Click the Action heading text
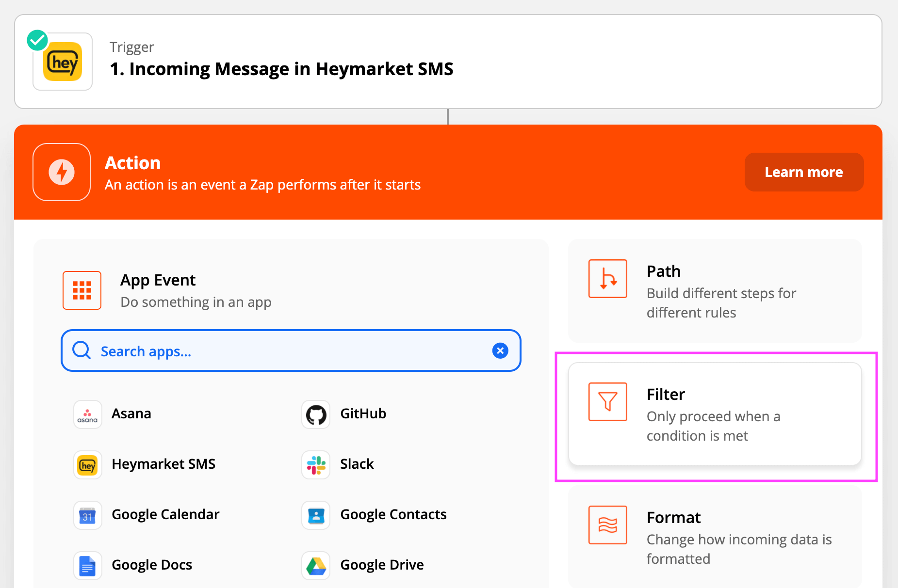 pyautogui.click(x=133, y=163)
